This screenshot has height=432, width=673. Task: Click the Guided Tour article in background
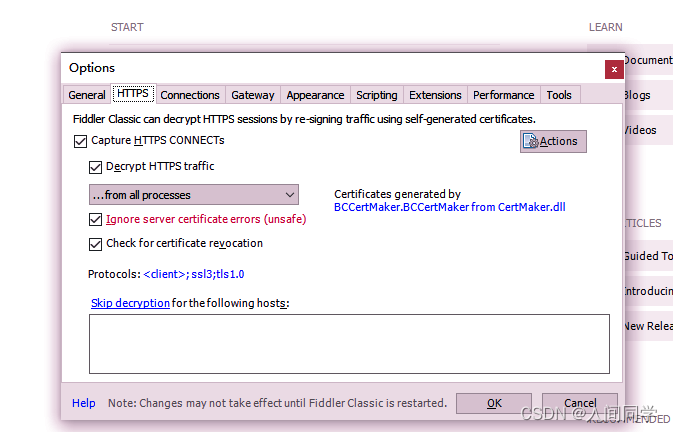649,256
